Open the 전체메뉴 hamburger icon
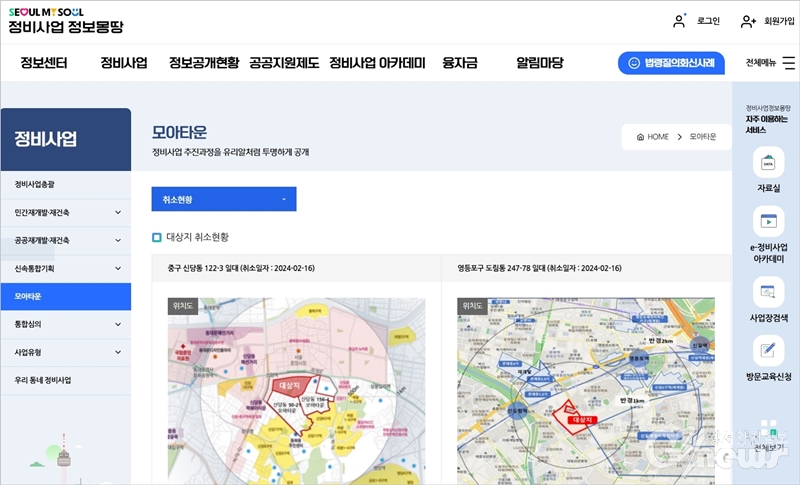The width and height of the screenshot is (800, 485). click(789, 63)
